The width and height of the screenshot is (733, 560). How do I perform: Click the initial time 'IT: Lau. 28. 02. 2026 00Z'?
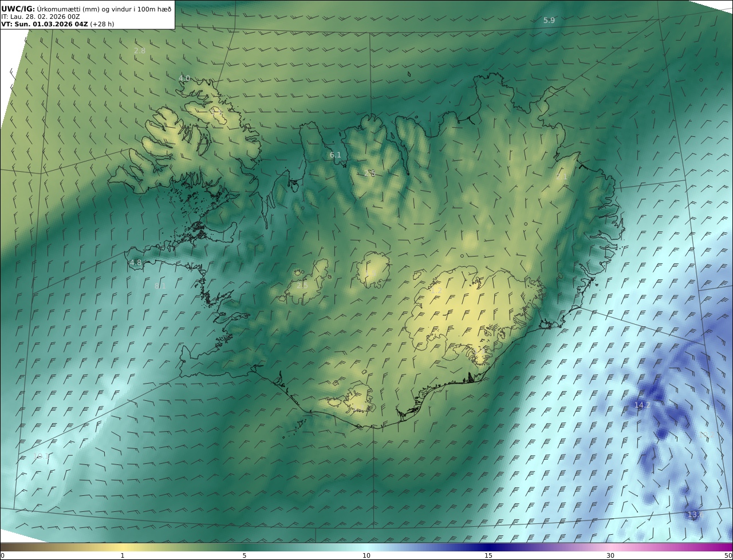click(x=40, y=17)
